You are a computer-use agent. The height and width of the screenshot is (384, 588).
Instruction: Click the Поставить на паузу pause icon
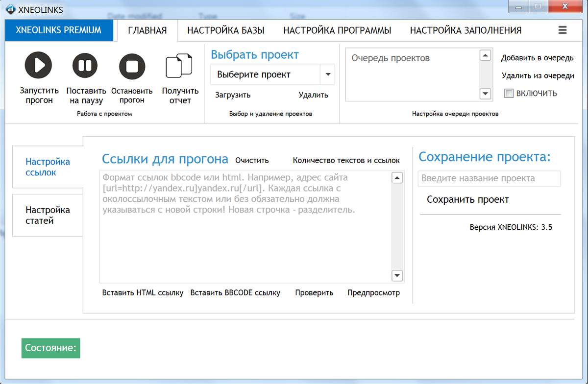85,65
